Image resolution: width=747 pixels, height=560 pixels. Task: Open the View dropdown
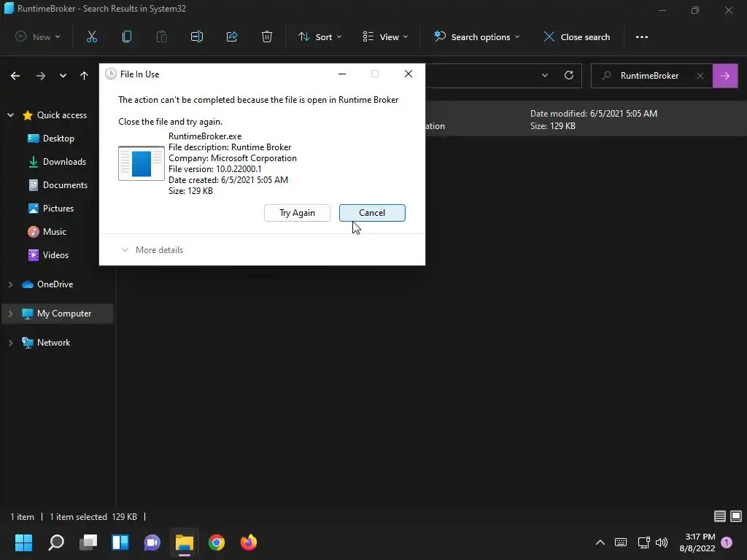(x=385, y=36)
